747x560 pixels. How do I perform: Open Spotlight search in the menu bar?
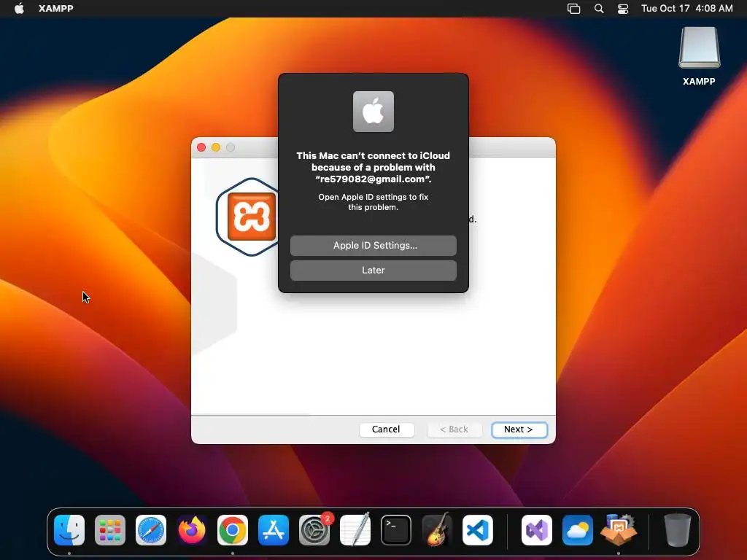[599, 9]
